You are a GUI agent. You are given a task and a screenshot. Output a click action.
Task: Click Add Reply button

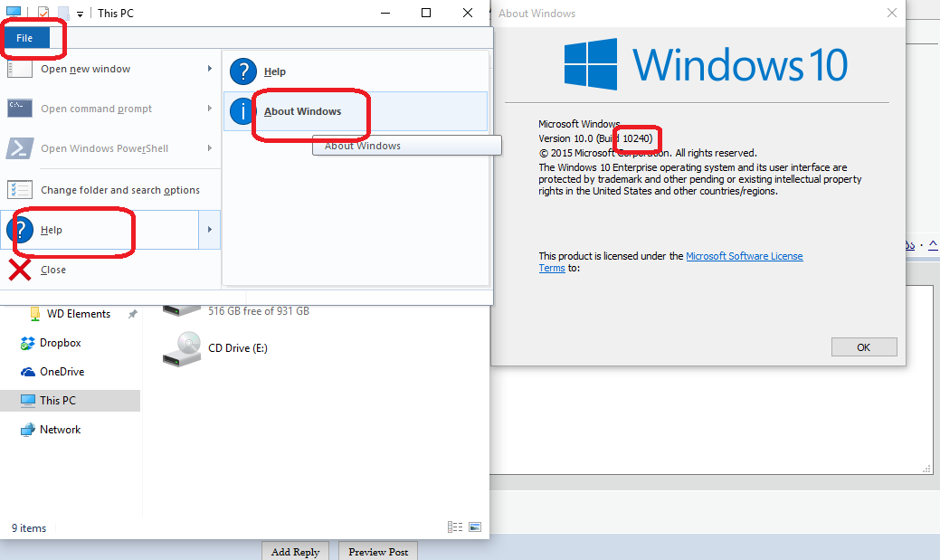[x=296, y=552]
